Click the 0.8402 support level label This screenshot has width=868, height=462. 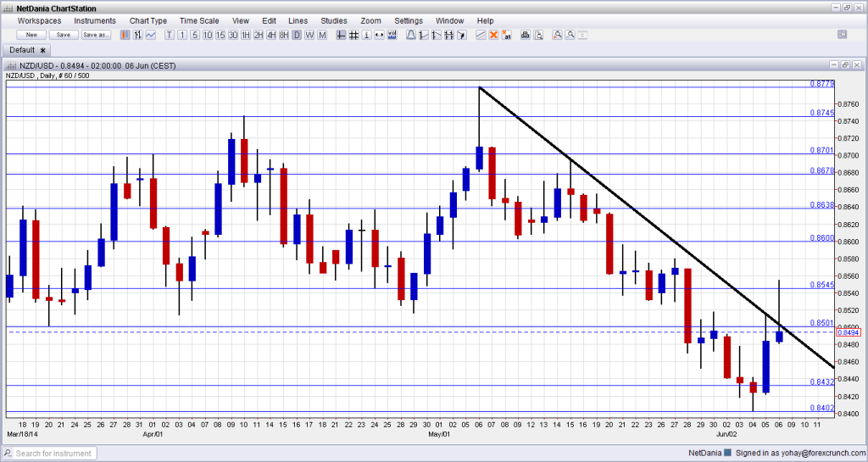822,408
